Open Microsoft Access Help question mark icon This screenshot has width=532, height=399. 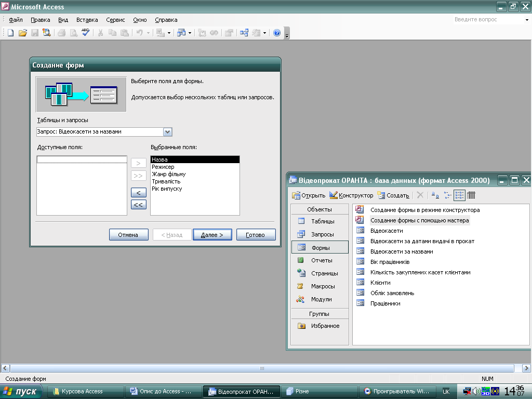[x=277, y=33]
